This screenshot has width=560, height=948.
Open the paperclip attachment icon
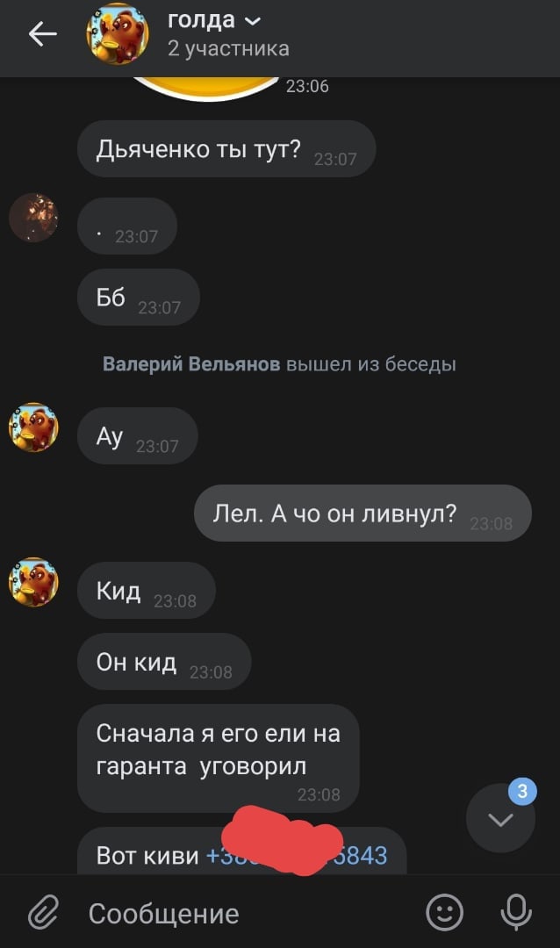(x=44, y=912)
